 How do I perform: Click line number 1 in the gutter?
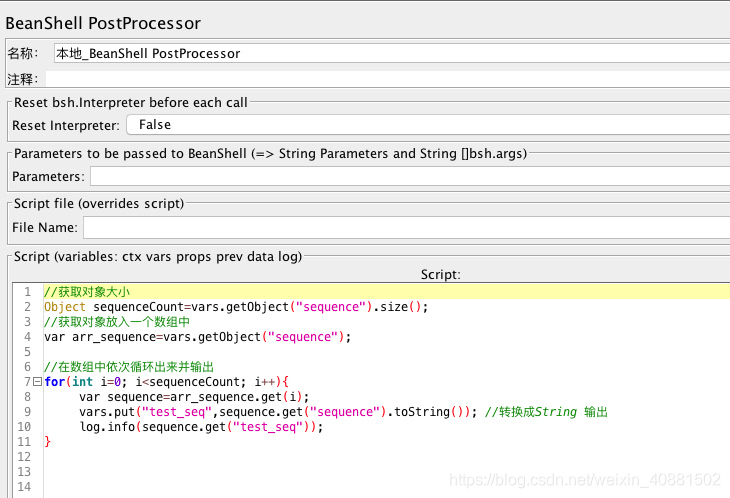tap(27, 292)
